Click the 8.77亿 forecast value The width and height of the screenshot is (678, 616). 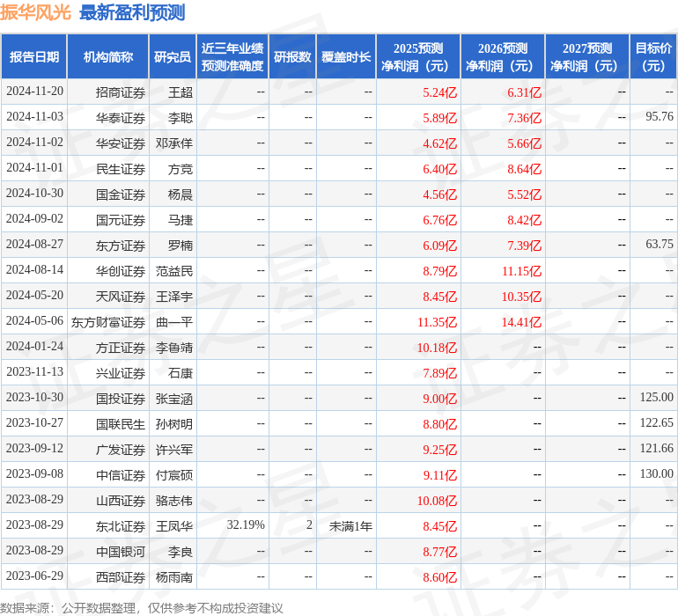(x=439, y=552)
